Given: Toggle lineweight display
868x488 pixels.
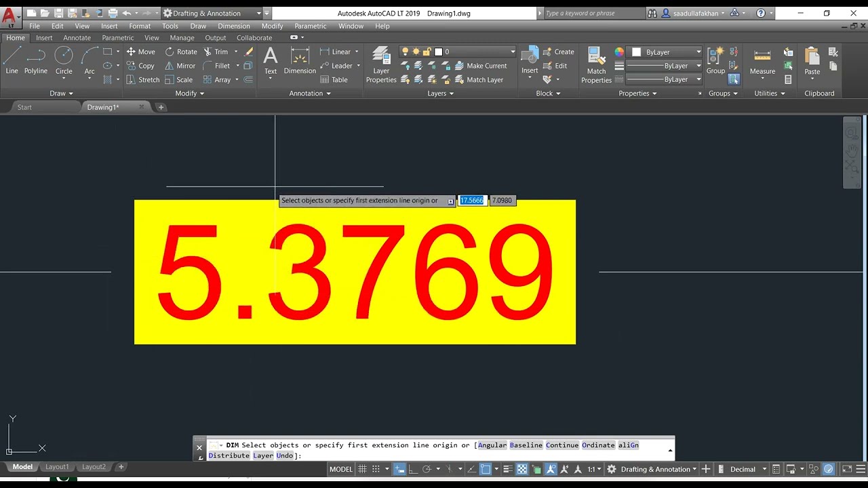Looking at the screenshot, I should (508, 469).
